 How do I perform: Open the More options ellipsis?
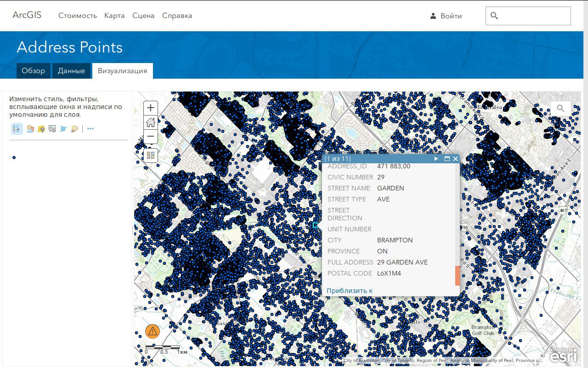(x=90, y=129)
